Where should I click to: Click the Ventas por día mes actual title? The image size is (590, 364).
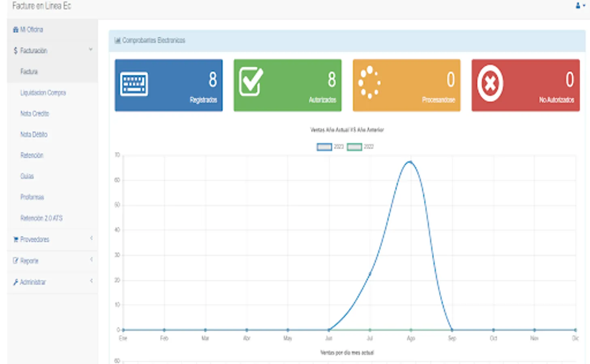347,353
